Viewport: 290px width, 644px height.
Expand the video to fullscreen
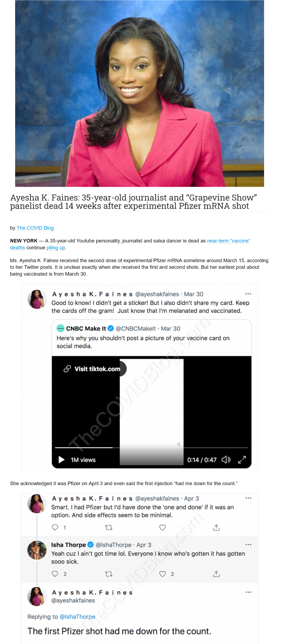pos(242,459)
